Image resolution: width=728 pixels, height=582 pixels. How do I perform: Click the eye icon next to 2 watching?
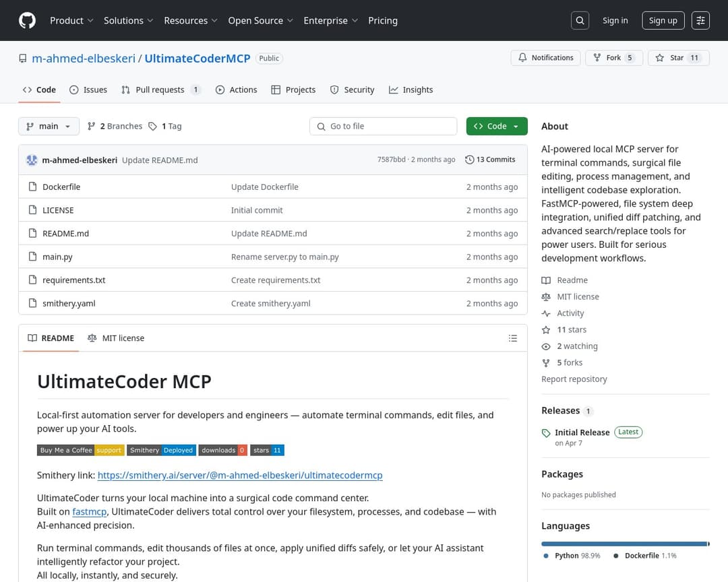(546, 347)
